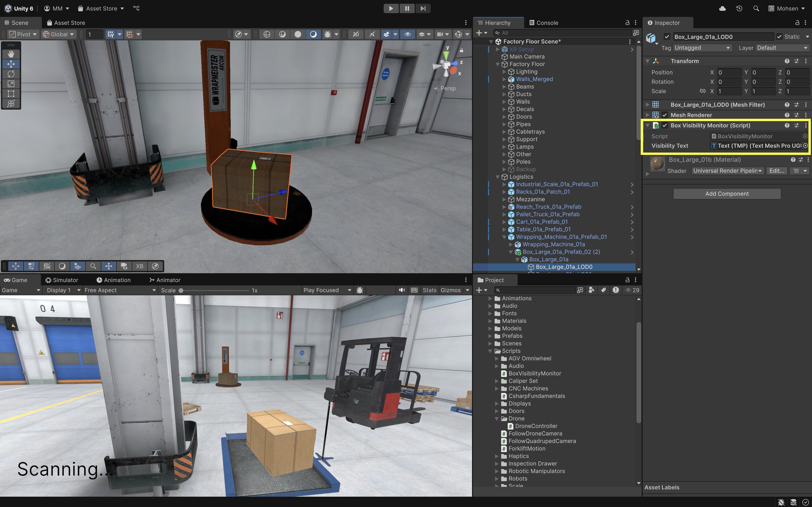Expand the Lighting item in Hierarchy
This screenshot has width=812, height=507.
[504, 72]
